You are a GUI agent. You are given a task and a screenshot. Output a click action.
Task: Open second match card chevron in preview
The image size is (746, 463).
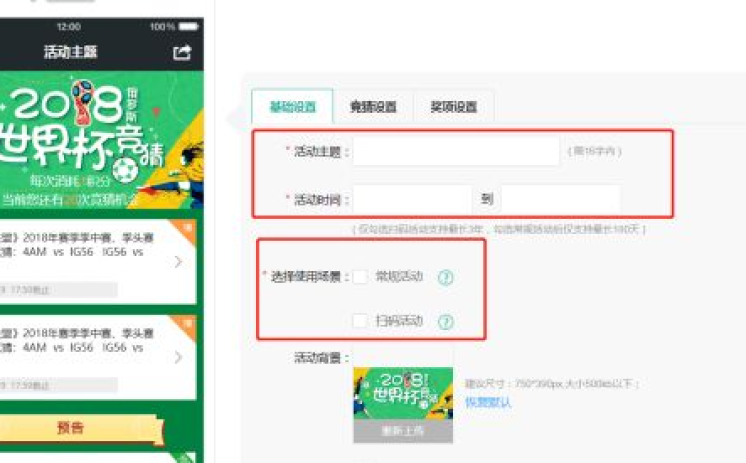click(x=178, y=357)
